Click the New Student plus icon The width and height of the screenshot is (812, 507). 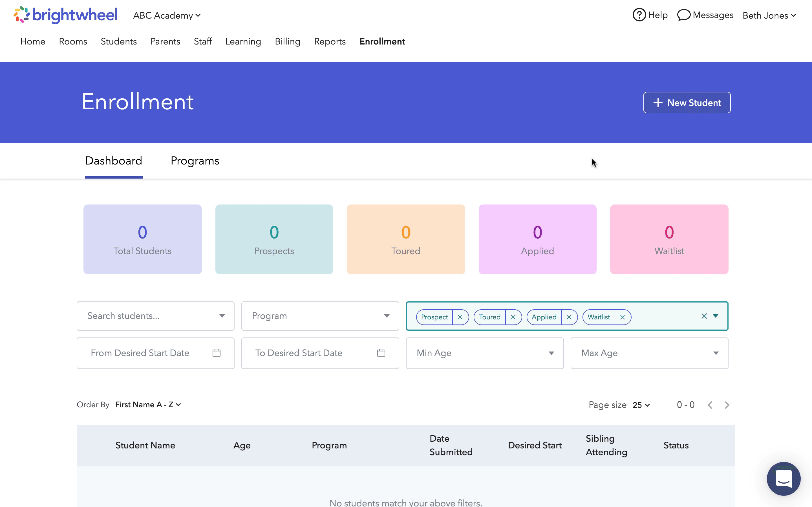click(x=658, y=102)
